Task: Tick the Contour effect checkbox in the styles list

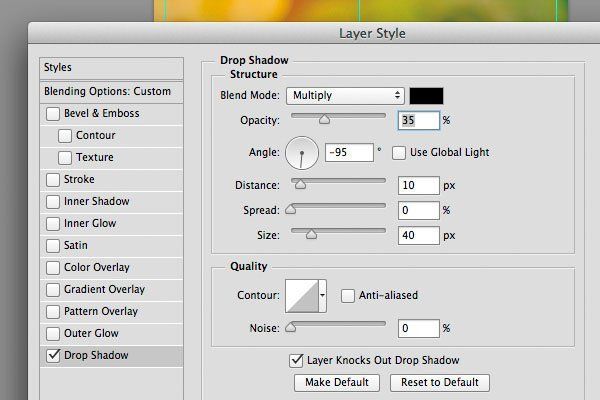Action: [65, 136]
